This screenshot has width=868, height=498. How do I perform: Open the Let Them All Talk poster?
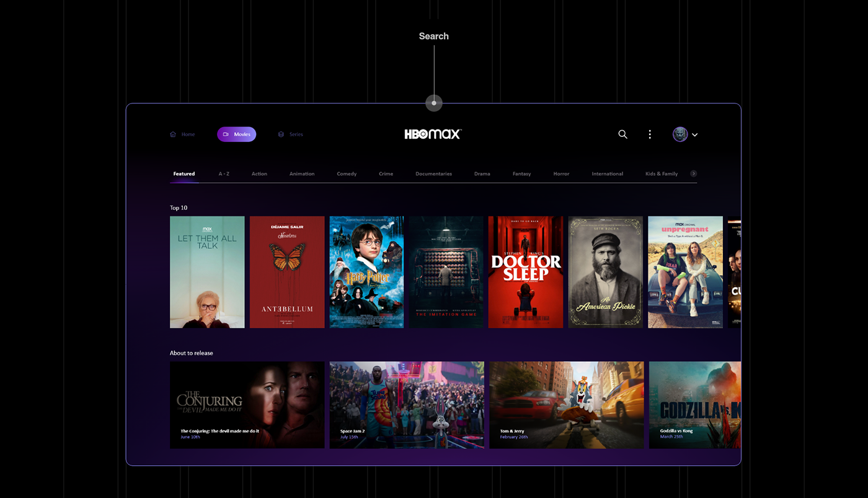pyautogui.click(x=207, y=272)
